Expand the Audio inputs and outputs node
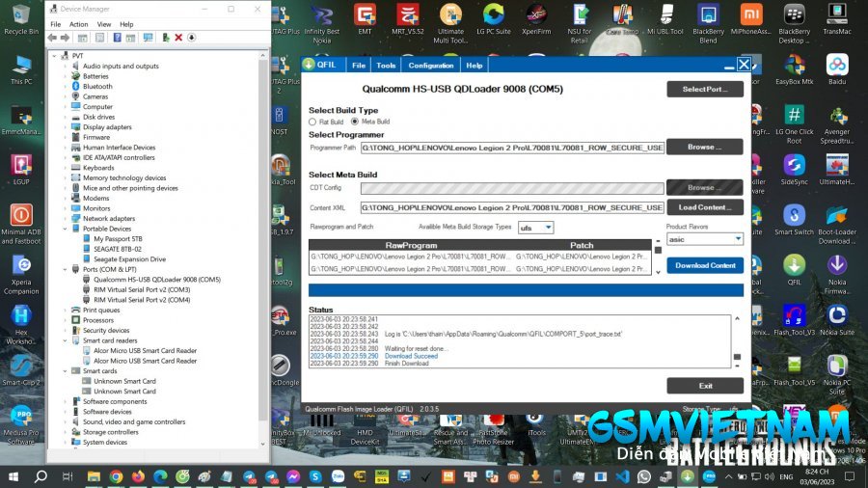Screen dimensions: 868x488 66,66
